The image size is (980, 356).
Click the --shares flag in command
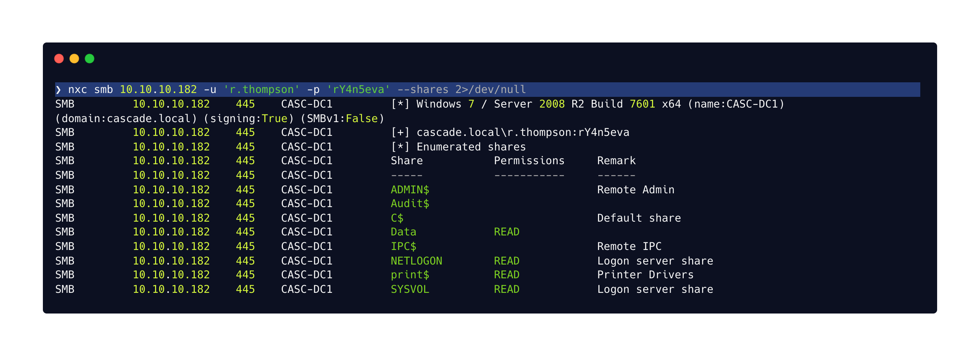pos(423,90)
